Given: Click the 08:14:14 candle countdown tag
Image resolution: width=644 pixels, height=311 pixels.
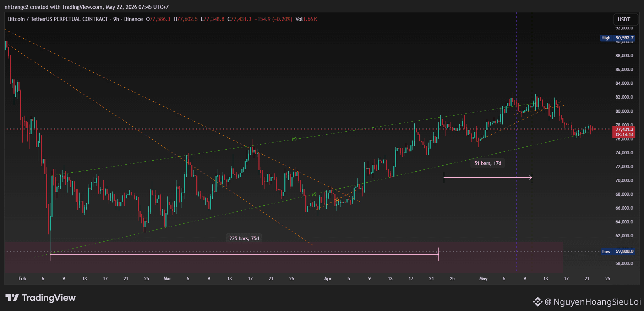Looking at the screenshot, I should pos(624,135).
